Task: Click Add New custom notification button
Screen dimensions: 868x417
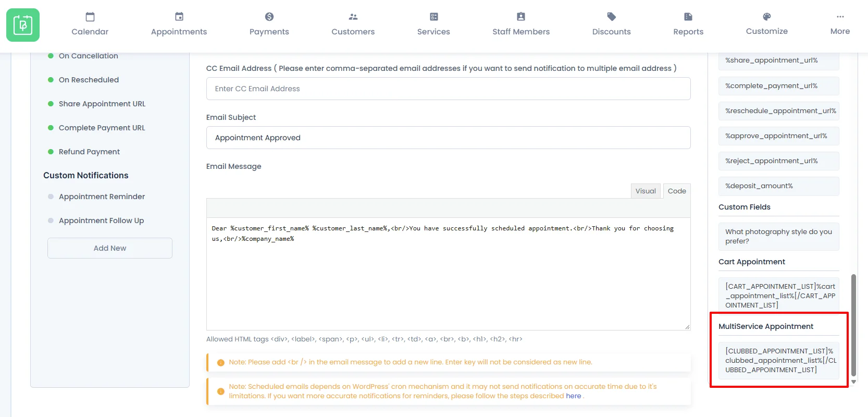Action: click(110, 248)
